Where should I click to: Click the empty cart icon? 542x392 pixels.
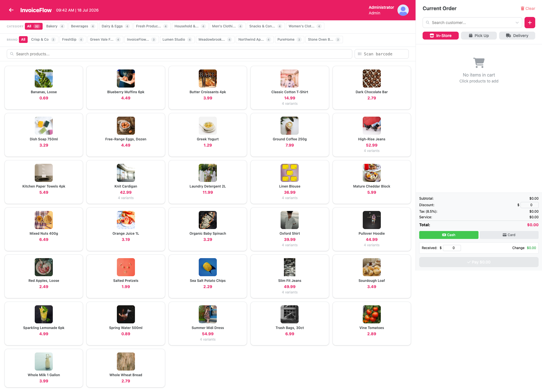click(x=479, y=63)
